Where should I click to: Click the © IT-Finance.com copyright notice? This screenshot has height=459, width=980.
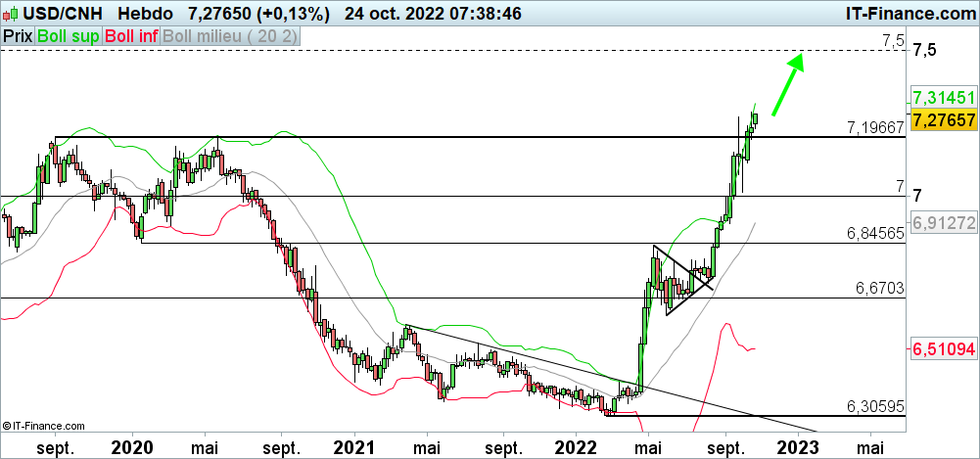[x=43, y=426]
